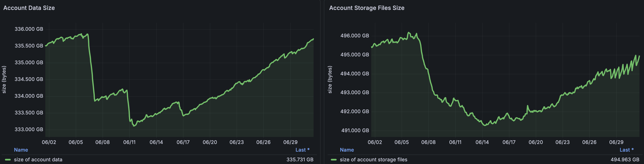Click 06/02 date tick in Account Storage Files chart

point(375,142)
